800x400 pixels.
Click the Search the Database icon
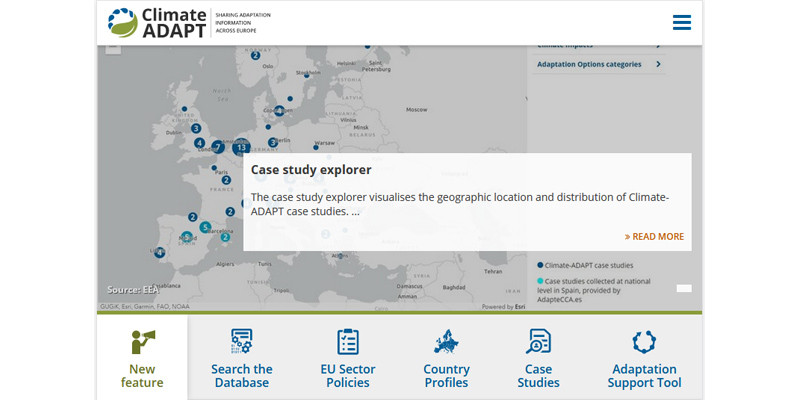[x=242, y=342]
